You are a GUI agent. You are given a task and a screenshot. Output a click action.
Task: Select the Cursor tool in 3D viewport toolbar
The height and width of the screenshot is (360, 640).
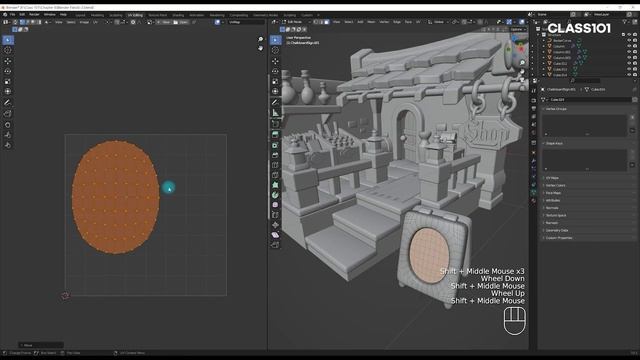tap(276, 50)
